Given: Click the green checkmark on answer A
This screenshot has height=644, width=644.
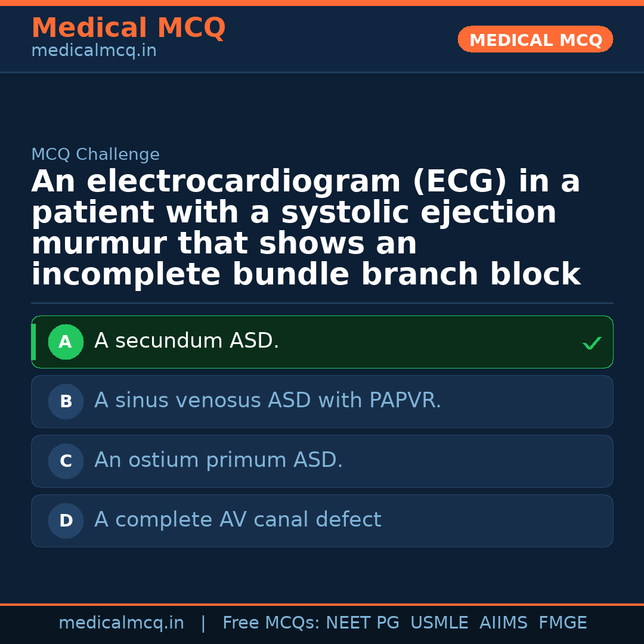Looking at the screenshot, I should 592,343.
